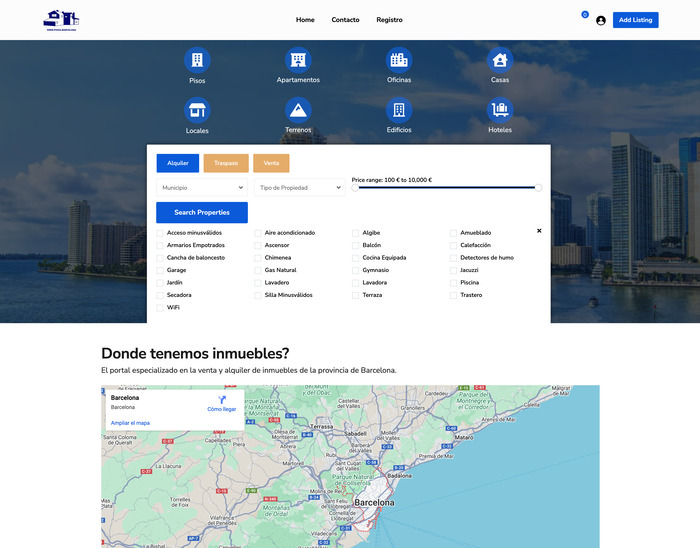
Task: Open the Edificios building icon
Action: click(399, 110)
